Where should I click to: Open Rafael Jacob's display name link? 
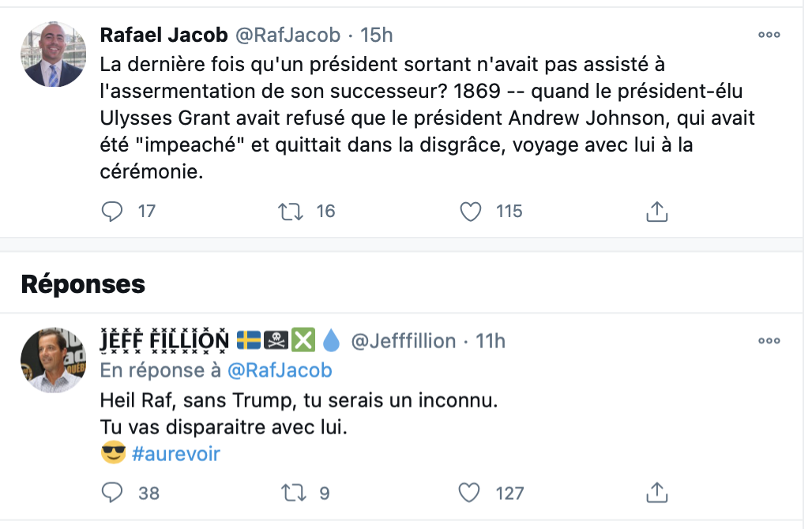[x=164, y=35]
